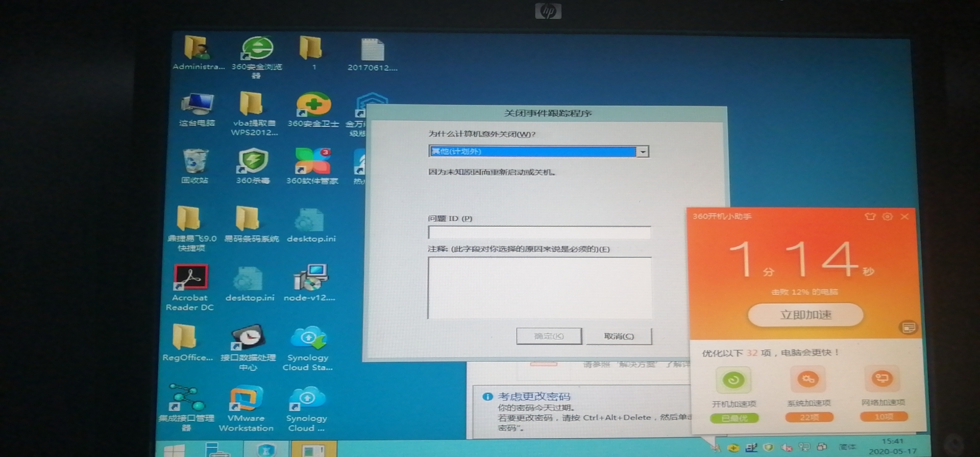
Task: Open the 360软件管家 shortcut
Action: pyautogui.click(x=312, y=166)
